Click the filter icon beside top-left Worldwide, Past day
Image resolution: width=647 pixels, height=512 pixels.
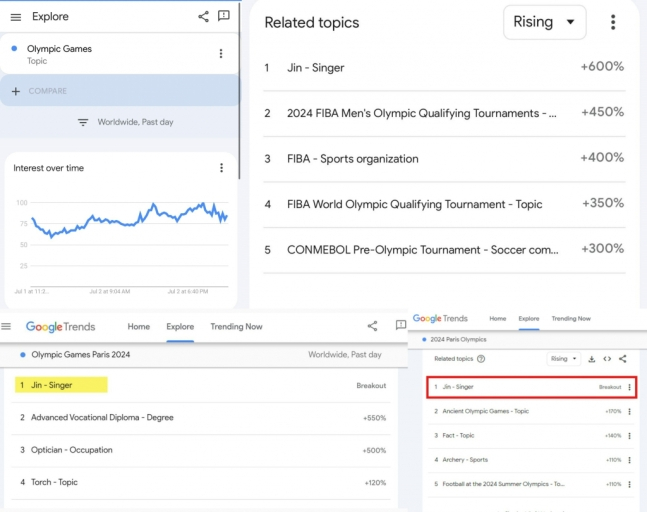pos(83,122)
